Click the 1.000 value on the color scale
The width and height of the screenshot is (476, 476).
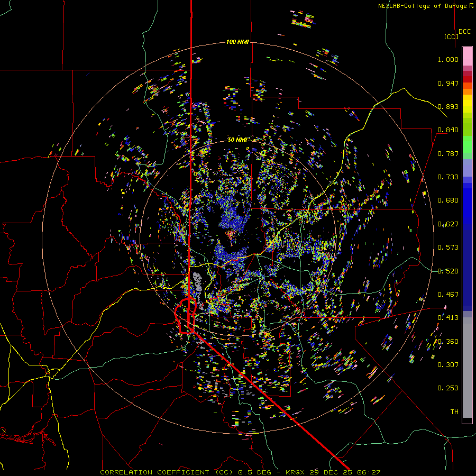pos(448,59)
